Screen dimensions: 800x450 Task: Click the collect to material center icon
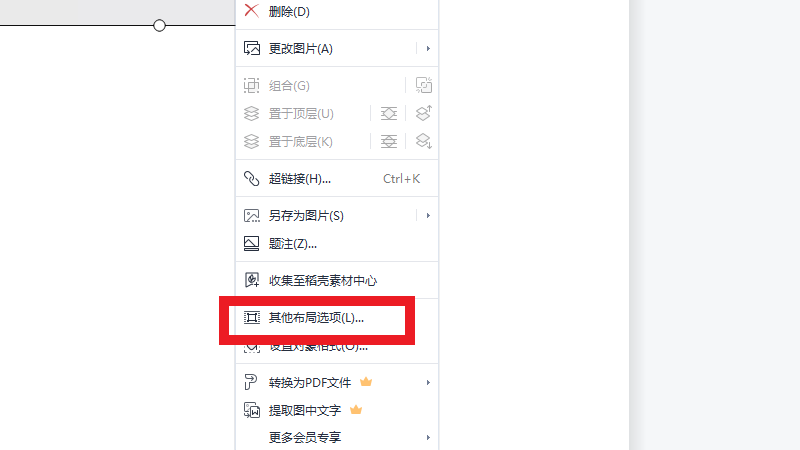pos(252,280)
